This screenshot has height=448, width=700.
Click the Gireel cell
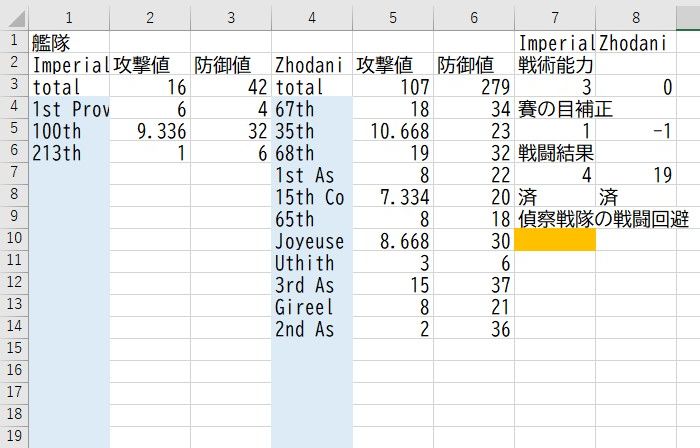(312, 306)
